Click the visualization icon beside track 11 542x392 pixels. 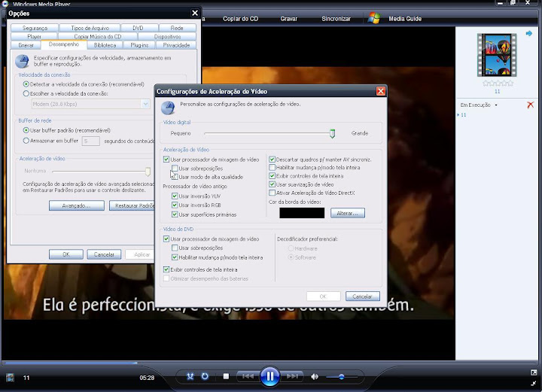click(10, 377)
